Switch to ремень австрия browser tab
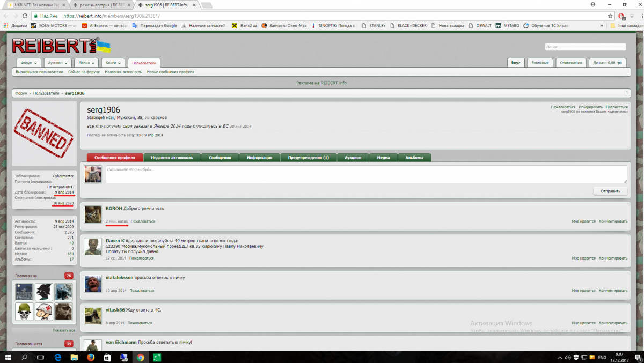Image resolution: width=644 pixels, height=363 pixels. [101, 4]
